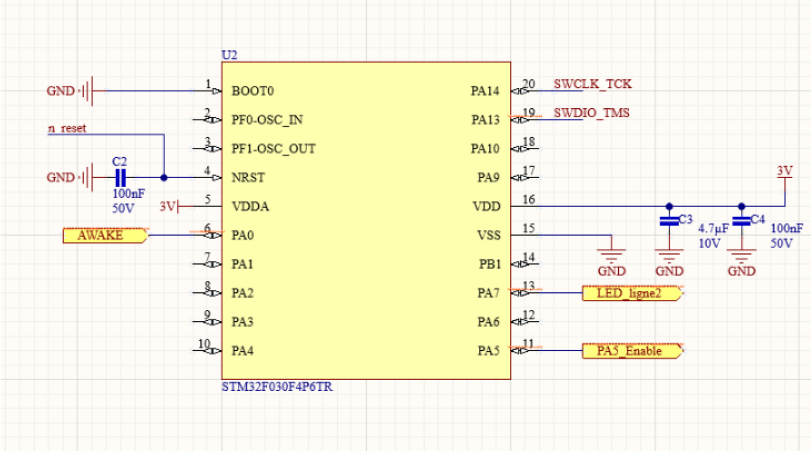Viewport: 811px width, 451px height.
Task: Click the GND symbol under the VSS wire
Action: [x=611, y=255]
